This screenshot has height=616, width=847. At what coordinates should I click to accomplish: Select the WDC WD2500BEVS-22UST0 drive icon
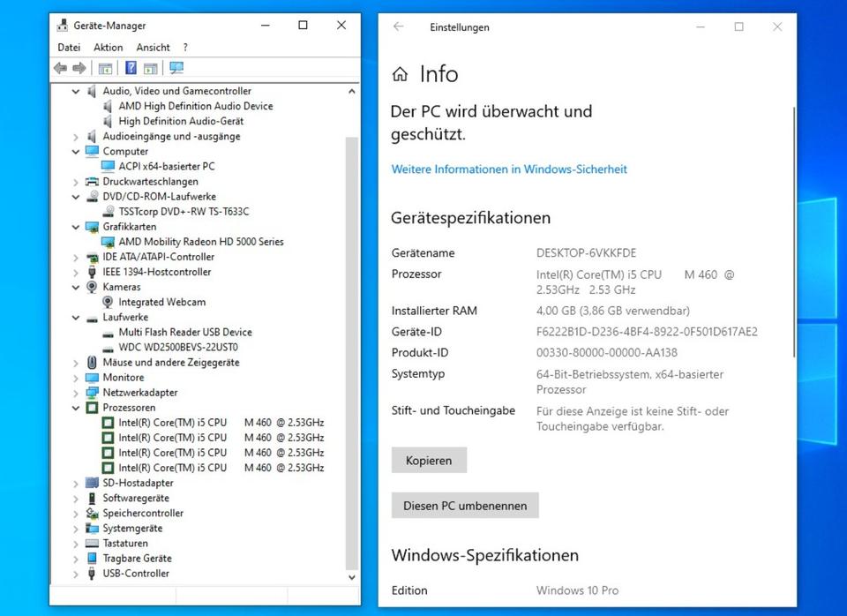click(x=108, y=348)
